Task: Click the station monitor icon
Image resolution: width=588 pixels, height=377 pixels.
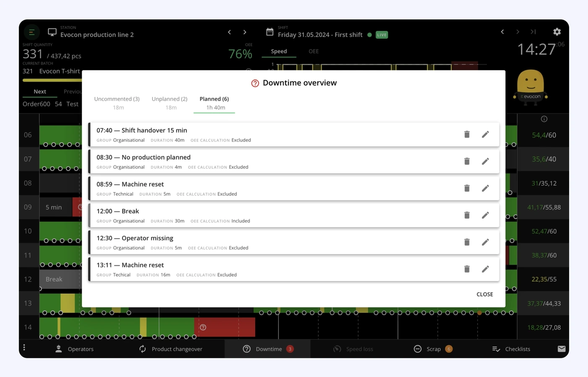Action: (52, 32)
